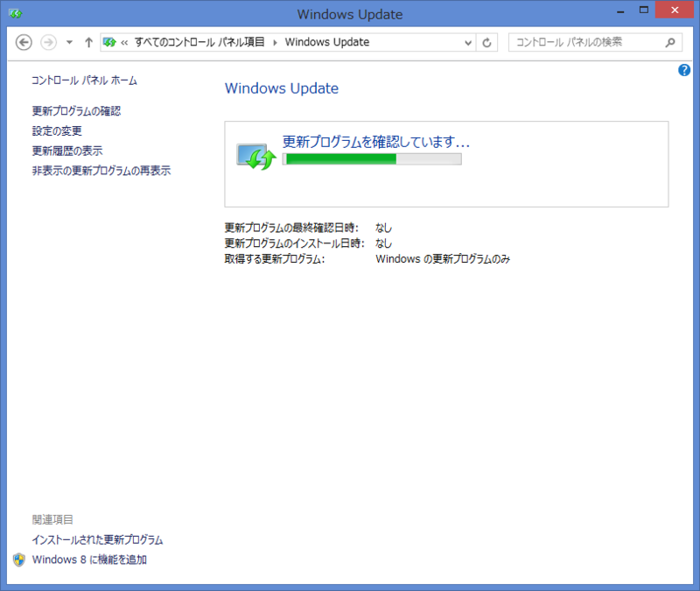Click the green update progress bar

click(373, 159)
